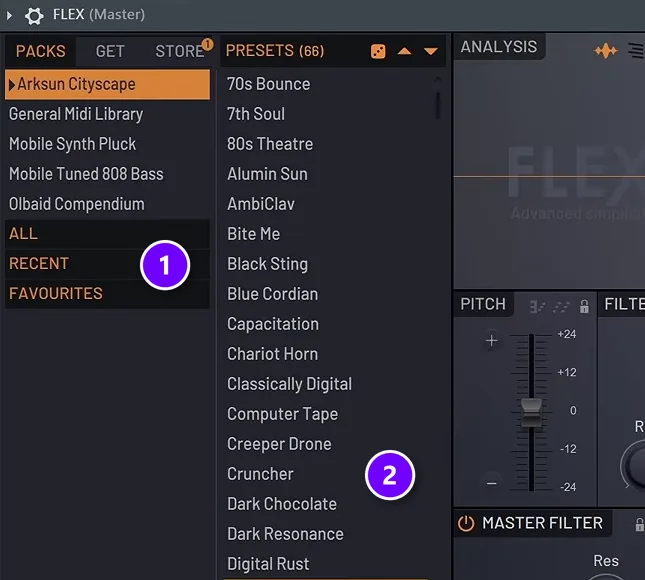
Task: Open the FLEX plugin settings gear
Action: (x=34, y=16)
